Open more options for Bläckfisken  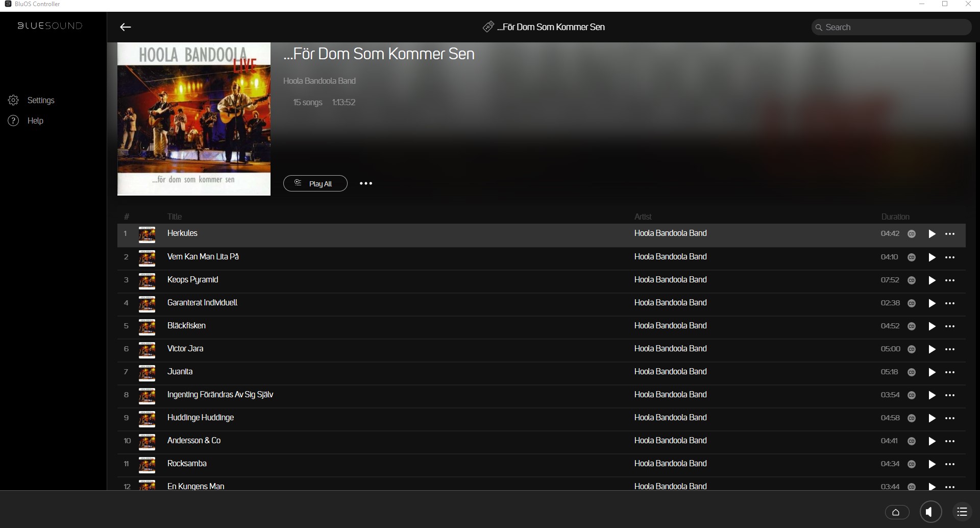point(950,326)
